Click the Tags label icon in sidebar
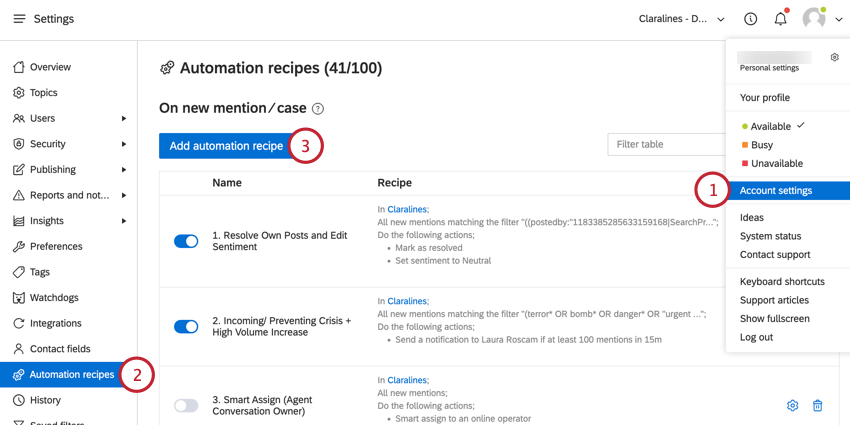850x425 pixels. (x=19, y=272)
